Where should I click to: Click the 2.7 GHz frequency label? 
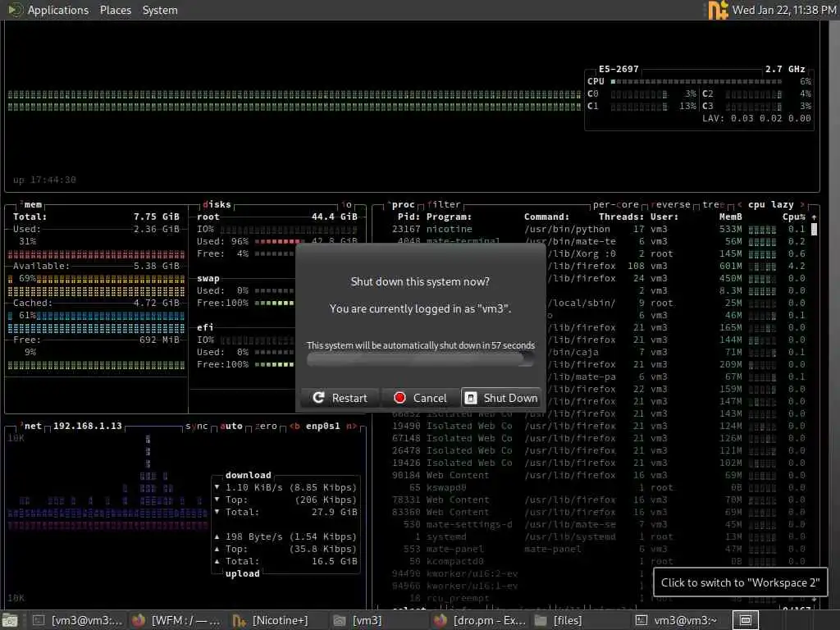pos(785,69)
